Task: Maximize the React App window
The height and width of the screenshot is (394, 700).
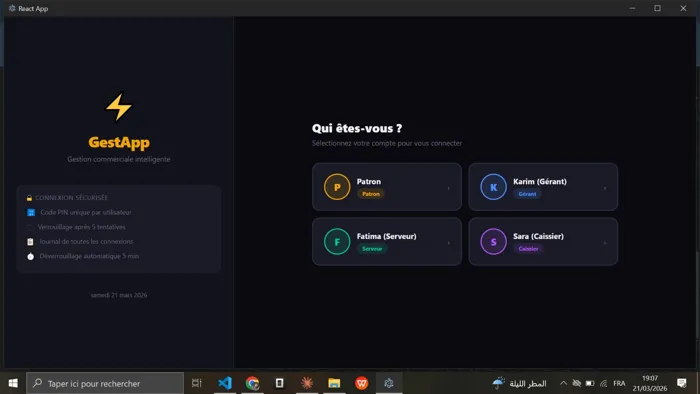Action: (658, 8)
